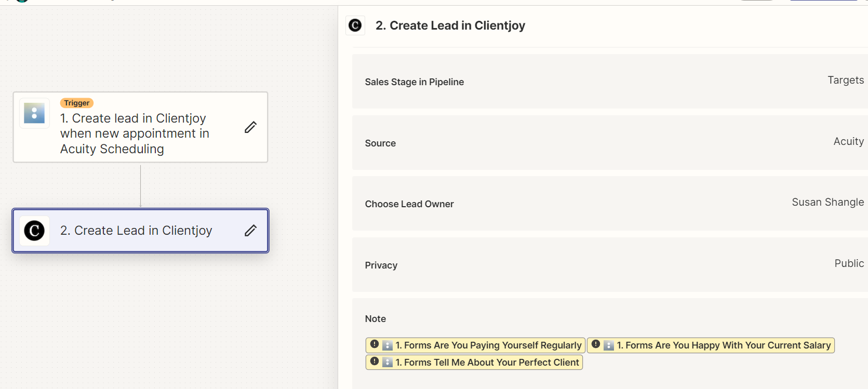The width and height of the screenshot is (868, 389).
Task: Click the 'Privacy' field label
Action: click(x=381, y=265)
